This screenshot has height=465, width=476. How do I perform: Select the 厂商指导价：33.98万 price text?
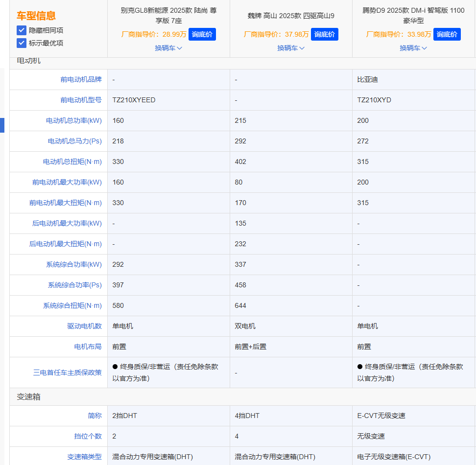pos(398,34)
